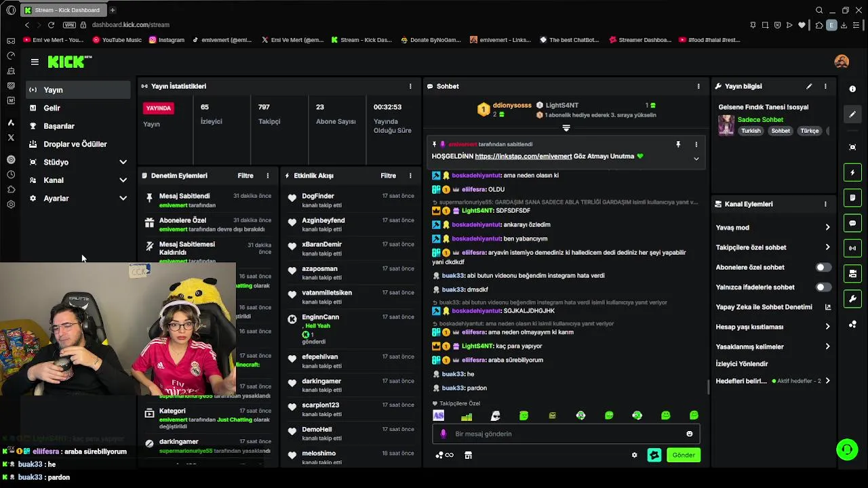Focus the Bir mesaj gönderin input
This screenshot has width=868, height=488.
tap(566, 434)
